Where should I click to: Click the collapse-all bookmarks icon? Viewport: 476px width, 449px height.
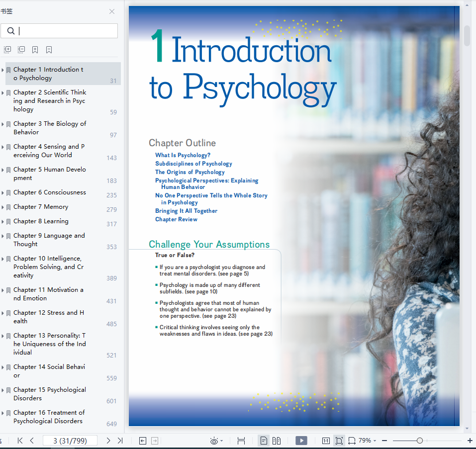coord(21,50)
